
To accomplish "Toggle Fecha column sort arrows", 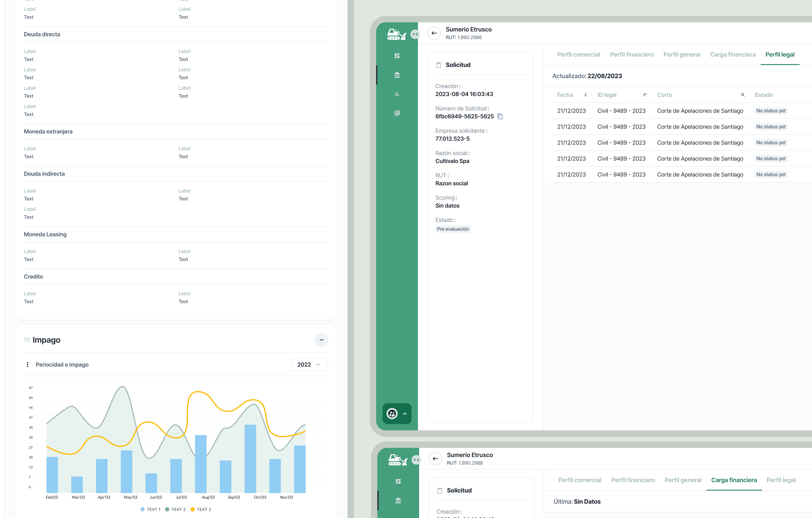I will (x=585, y=95).
